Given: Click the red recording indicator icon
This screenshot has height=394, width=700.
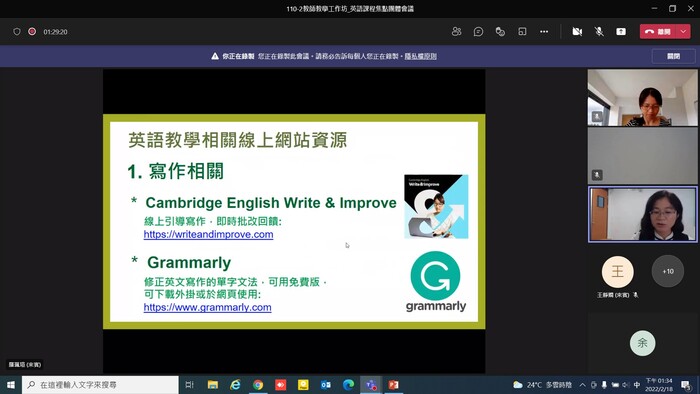Looking at the screenshot, I should click(x=32, y=32).
